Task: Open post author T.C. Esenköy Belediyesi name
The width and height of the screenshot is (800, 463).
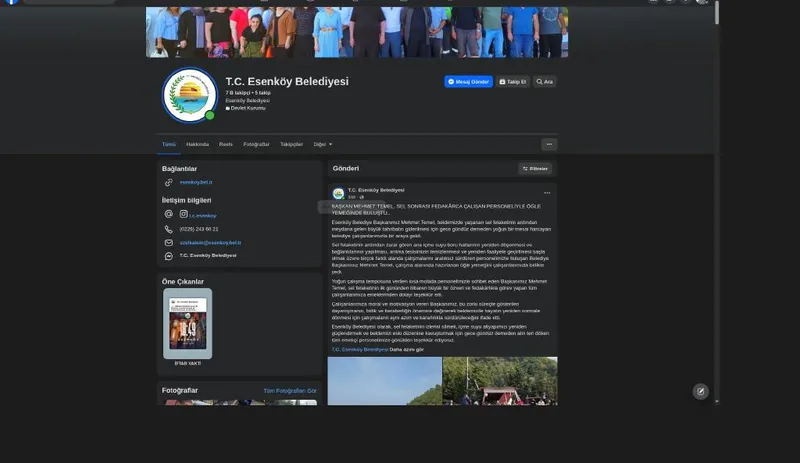Action: tap(376, 190)
